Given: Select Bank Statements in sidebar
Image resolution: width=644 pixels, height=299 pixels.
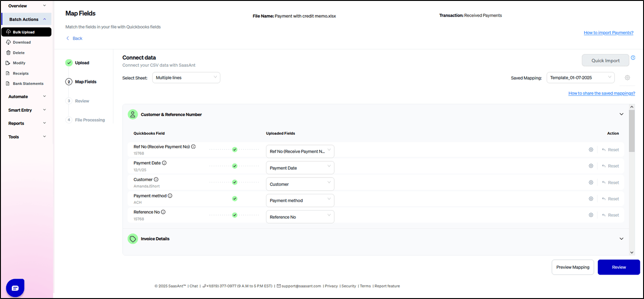Looking at the screenshot, I should pyautogui.click(x=28, y=84).
